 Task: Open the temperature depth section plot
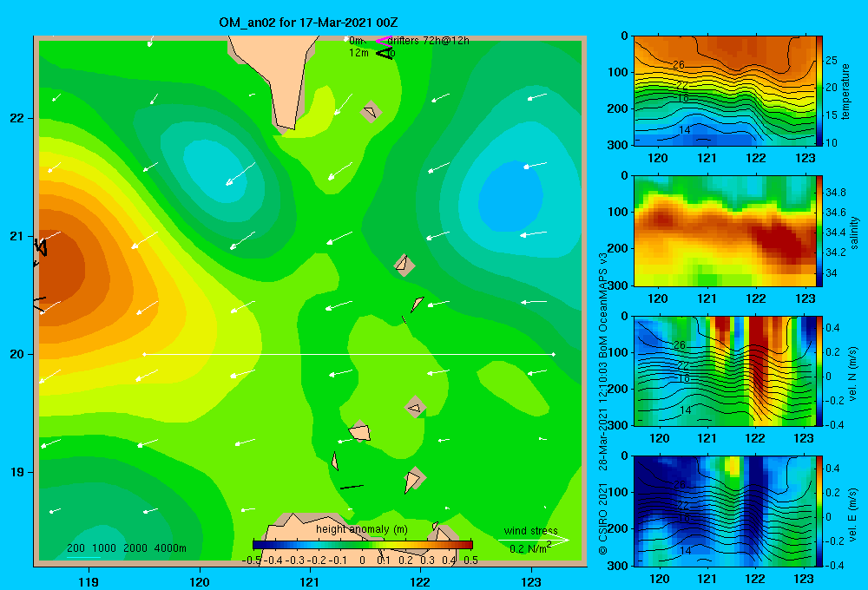click(725, 91)
